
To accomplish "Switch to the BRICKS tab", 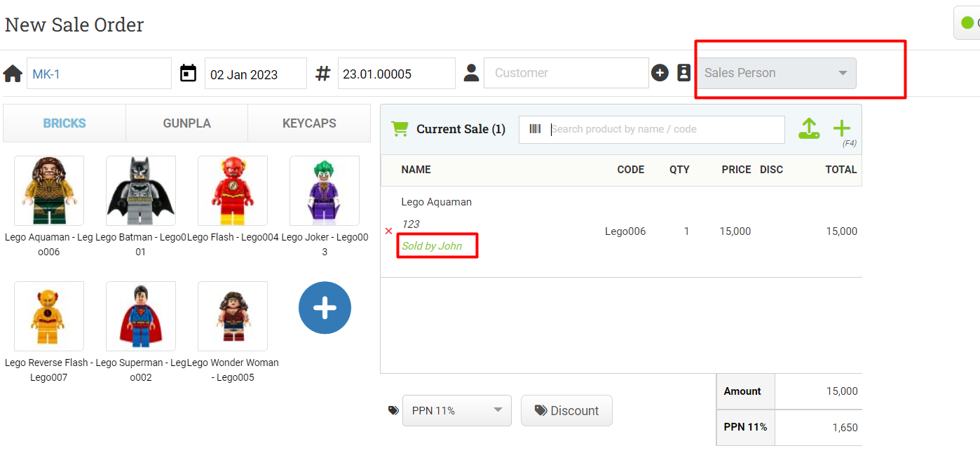I will pos(64,123).
